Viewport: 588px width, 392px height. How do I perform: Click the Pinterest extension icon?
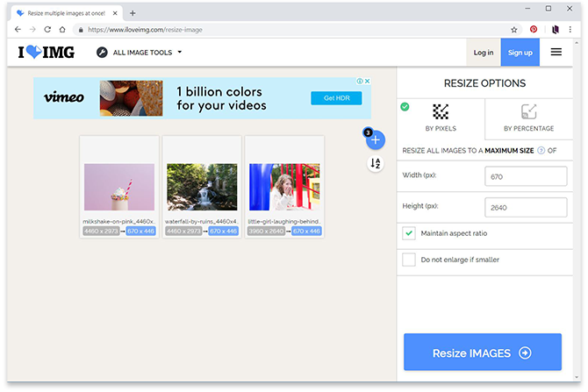click(534, 29)
